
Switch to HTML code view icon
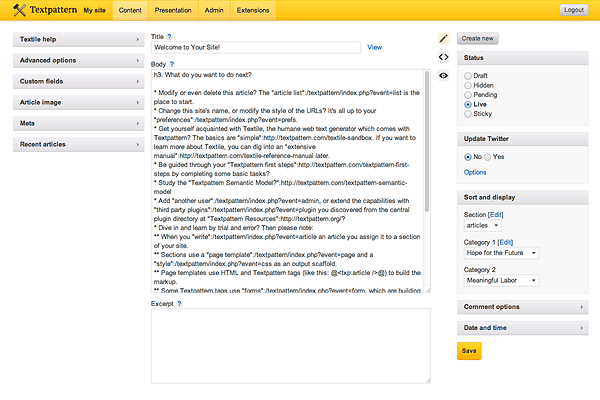tap(443, 55)
